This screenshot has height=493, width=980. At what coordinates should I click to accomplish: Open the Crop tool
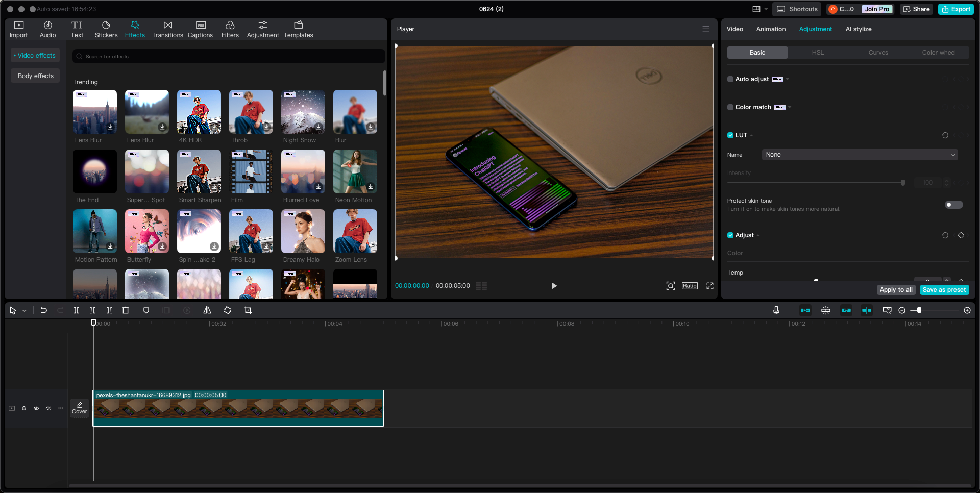(248, 310)
